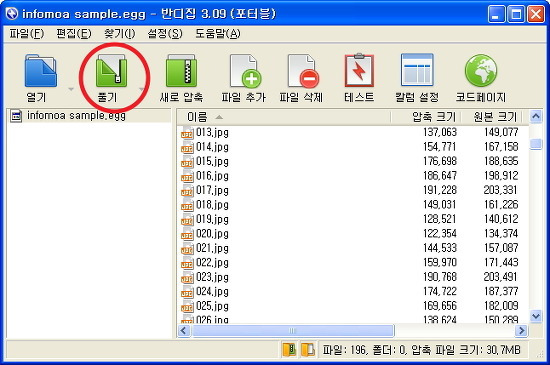Click the Bandizip app icon in title bar
This screenshot has width=550, height=365.
[12, 14]
